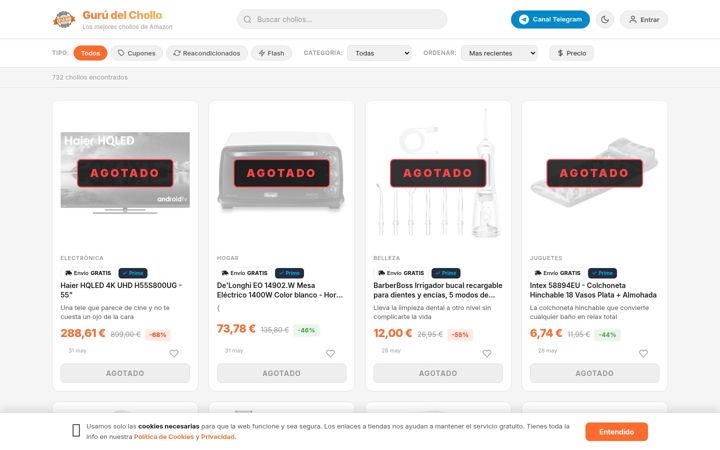Image resolution: width=720 pixels, height=450 pixels.
Task: Open the Intex Colchoneta product image
Action: click(595, 174)
